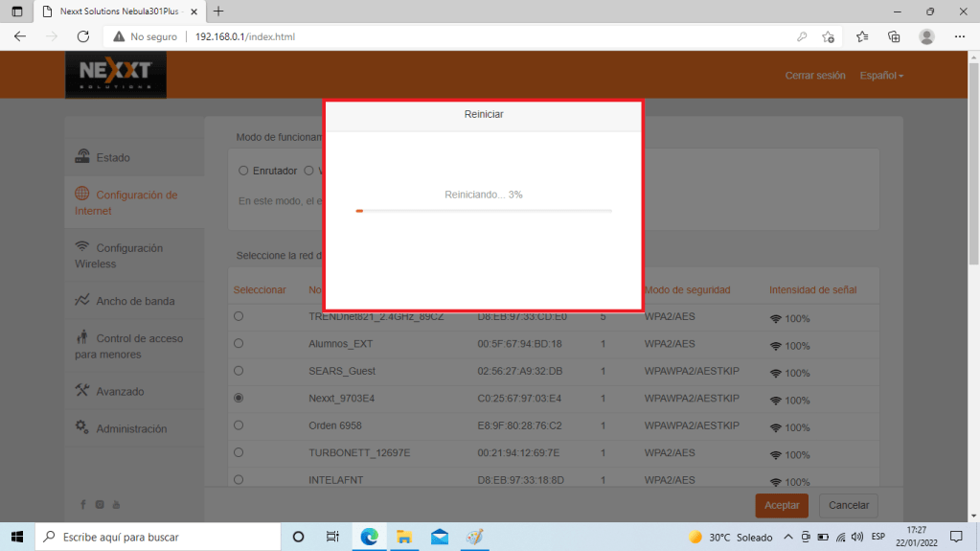Image resolution: width=980 pixels, height=551 pixels.
Task: Select the Alumnos_EXT network radio button
Action: pyautogui.click(x=239, y=343)
